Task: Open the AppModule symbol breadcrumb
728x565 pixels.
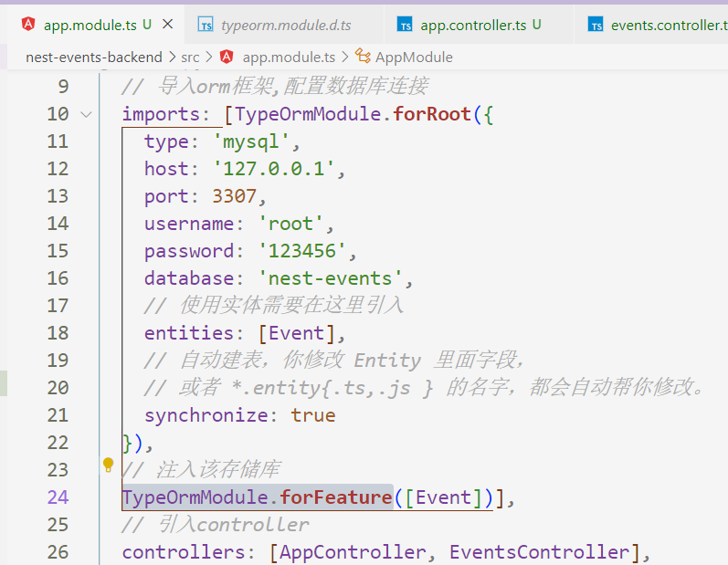Action: coord(414,57)
